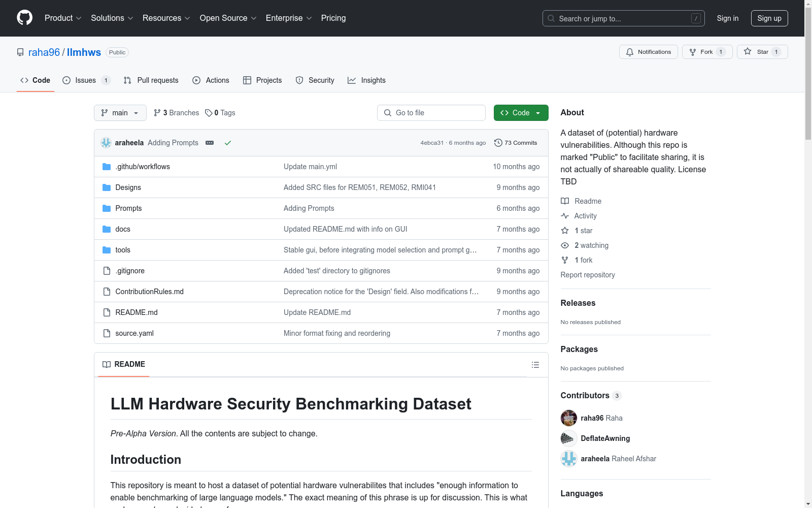Click the Prompts folder icon
This screenshot has width=812, height=508.
click(x=107, y=208)
